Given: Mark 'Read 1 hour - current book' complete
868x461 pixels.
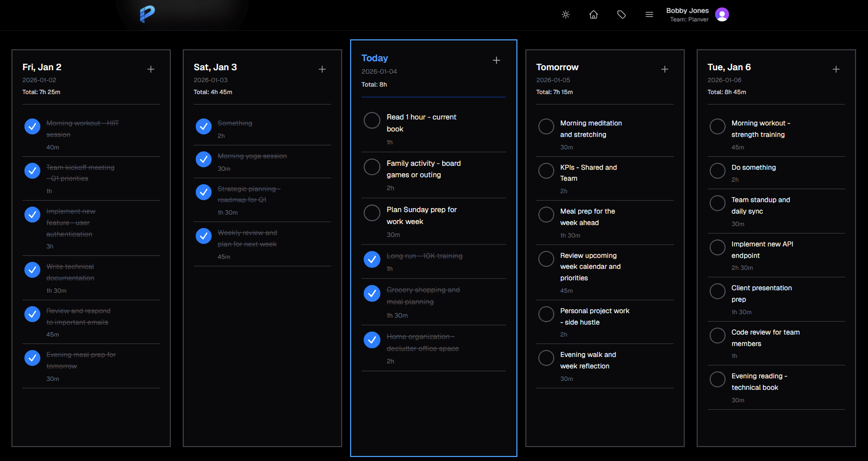Looking at the screenshot, I should (x=372, y=120).
